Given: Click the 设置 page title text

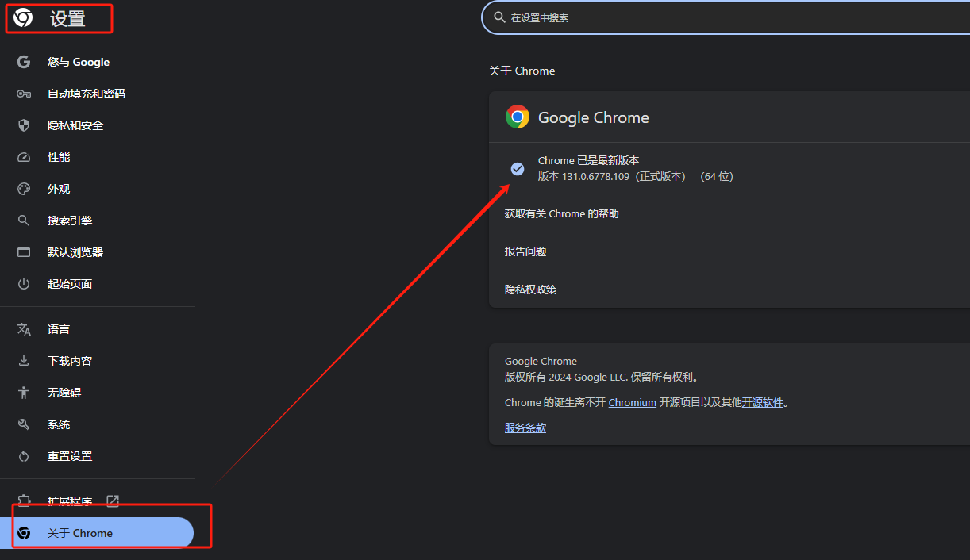Looking at the screenshot, I should point(68,18).
